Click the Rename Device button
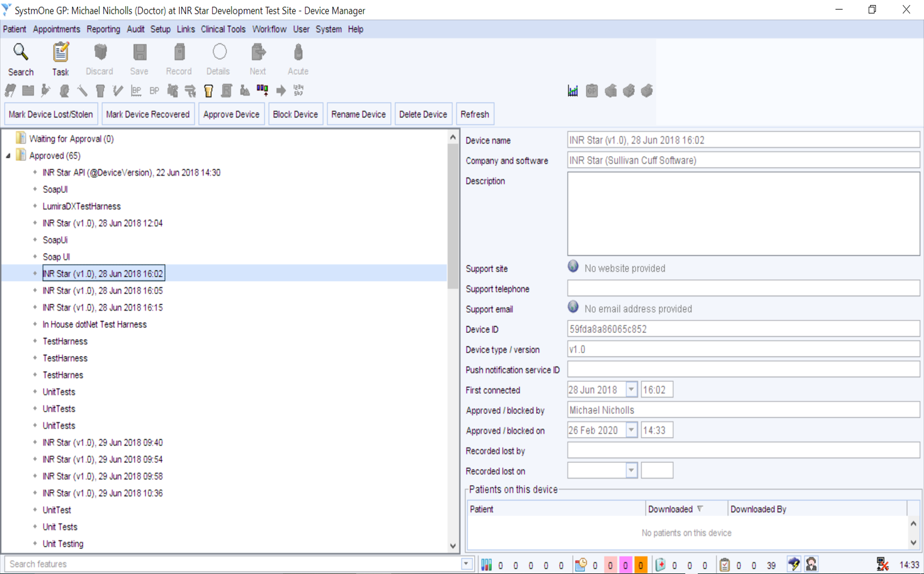The image size is (924, 574). click(x=358, y=114)
